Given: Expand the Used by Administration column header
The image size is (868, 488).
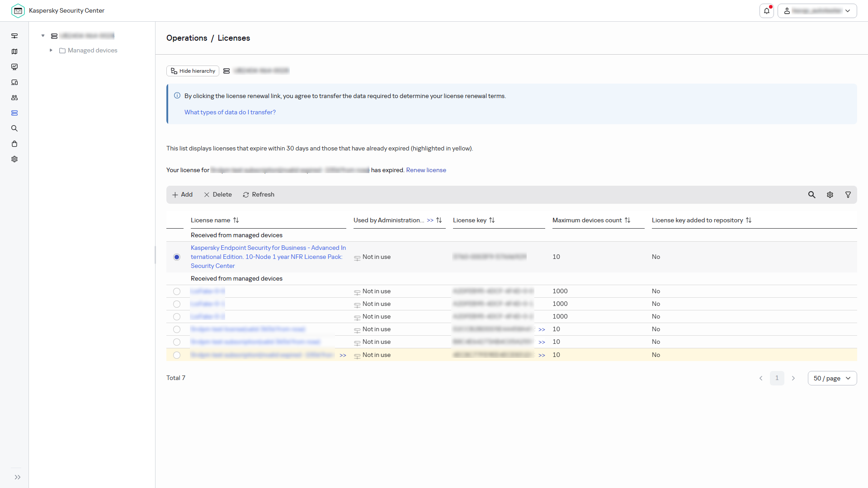Looking at the screenshot, I should [x=430, y=221].
